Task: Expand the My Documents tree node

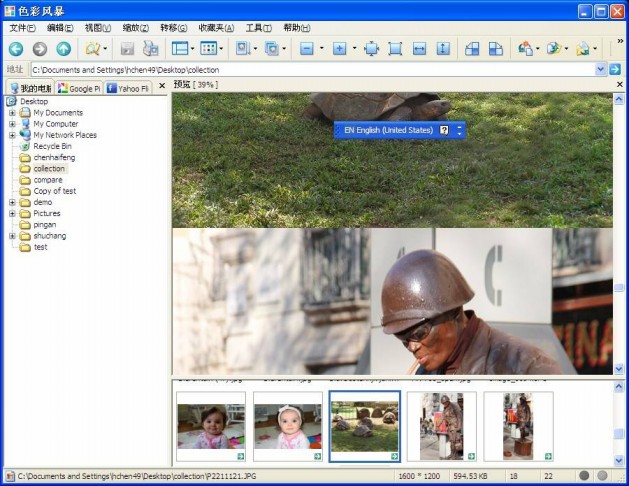Action: (x=12, y=113)
